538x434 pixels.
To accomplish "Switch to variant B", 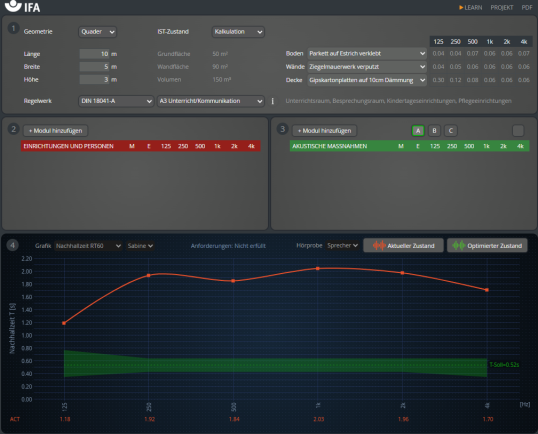I will [x=434, y=131].
